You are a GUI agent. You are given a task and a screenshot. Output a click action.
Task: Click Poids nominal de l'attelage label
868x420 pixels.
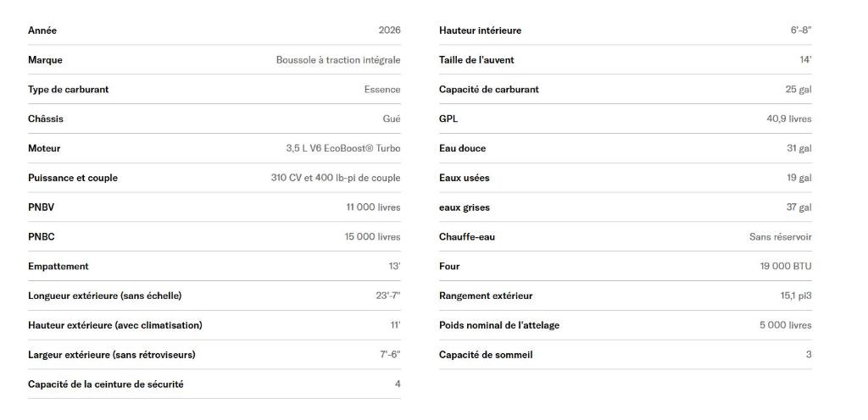[x=498, y=325]
